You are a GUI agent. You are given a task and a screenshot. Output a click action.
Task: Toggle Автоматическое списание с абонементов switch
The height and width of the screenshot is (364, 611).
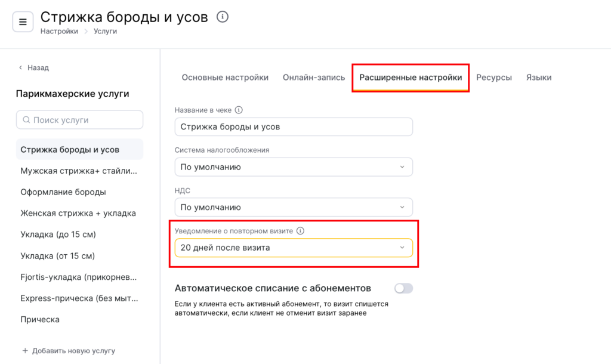coord(403,289)
